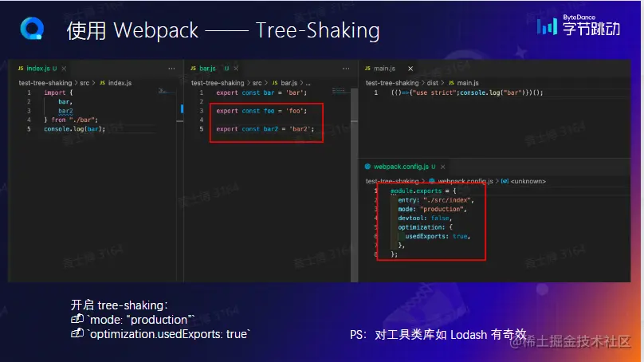This screenshot has height=362, width=644.
Task: Click the blue Q logo on slide
Action: (x=32, y=29)
